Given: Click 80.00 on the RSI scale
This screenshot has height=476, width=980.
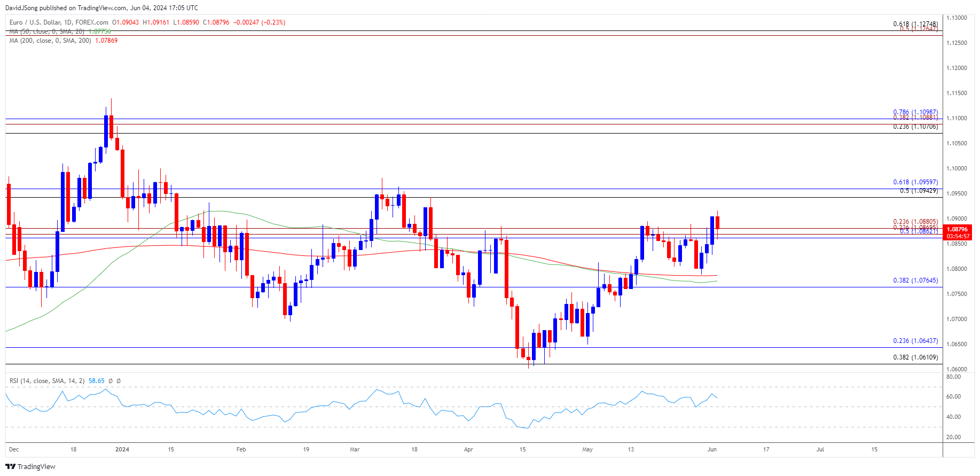Looking at the screenshot, I should point(953,377).
